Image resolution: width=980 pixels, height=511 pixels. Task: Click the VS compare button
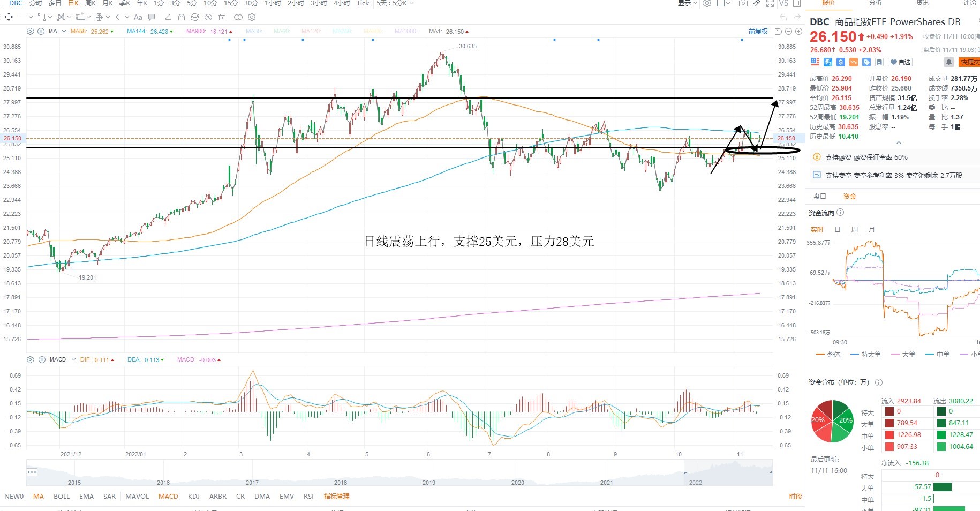click(x=783, y=3)
